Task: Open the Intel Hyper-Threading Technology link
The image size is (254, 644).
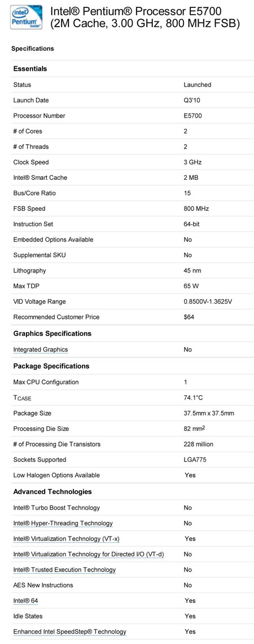Action: tap(63, 523)
